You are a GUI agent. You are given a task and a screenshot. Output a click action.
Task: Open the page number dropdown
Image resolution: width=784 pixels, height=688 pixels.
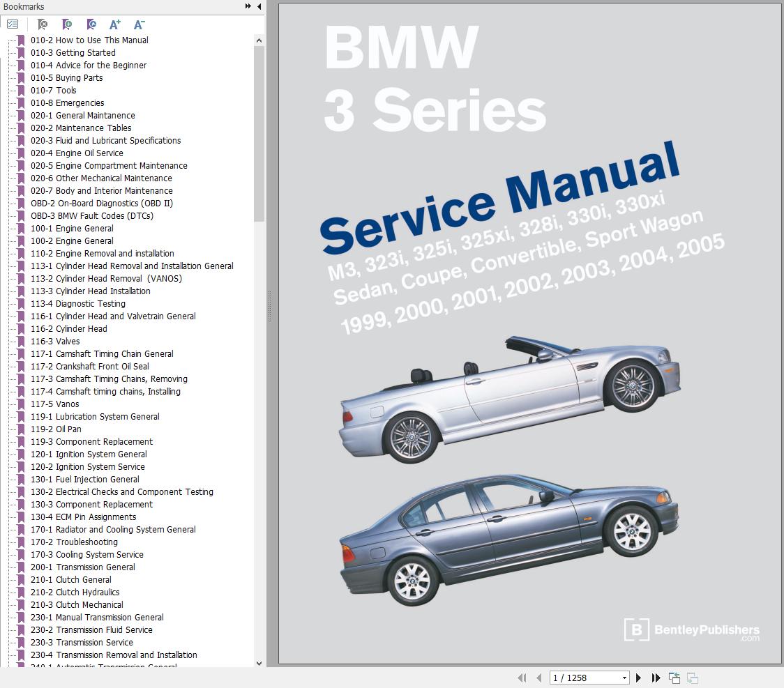point(624,677)
